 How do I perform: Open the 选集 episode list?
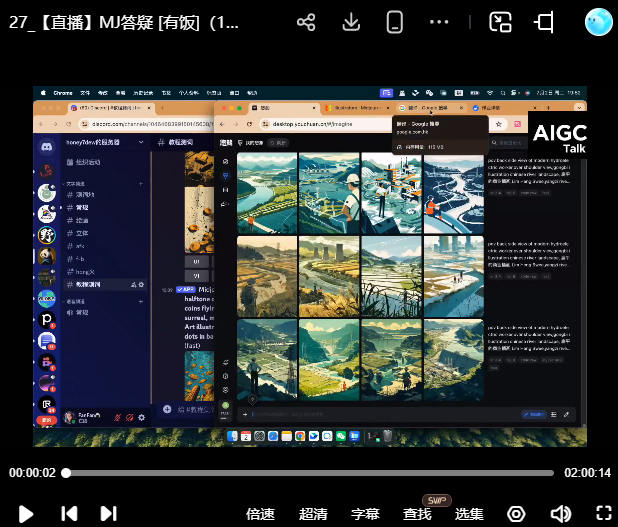point(469,514)
